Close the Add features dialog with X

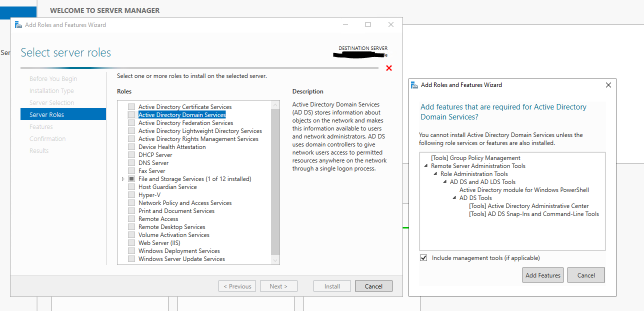point(608,85)
